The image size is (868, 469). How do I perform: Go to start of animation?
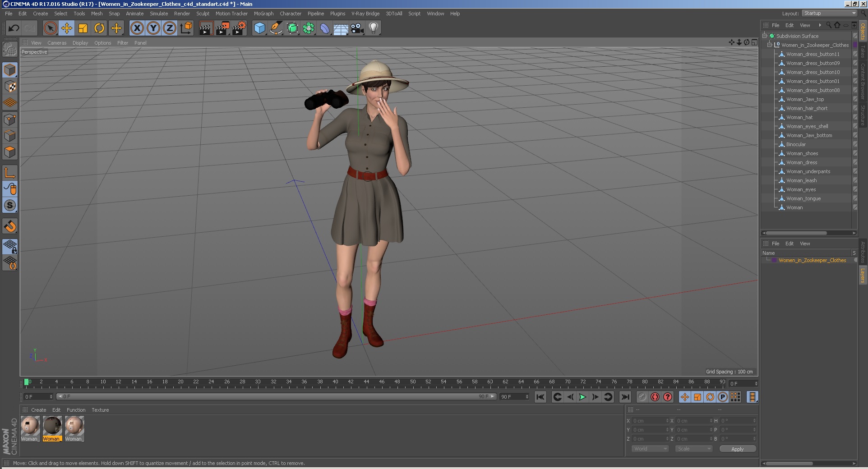[x=540, y=397]
